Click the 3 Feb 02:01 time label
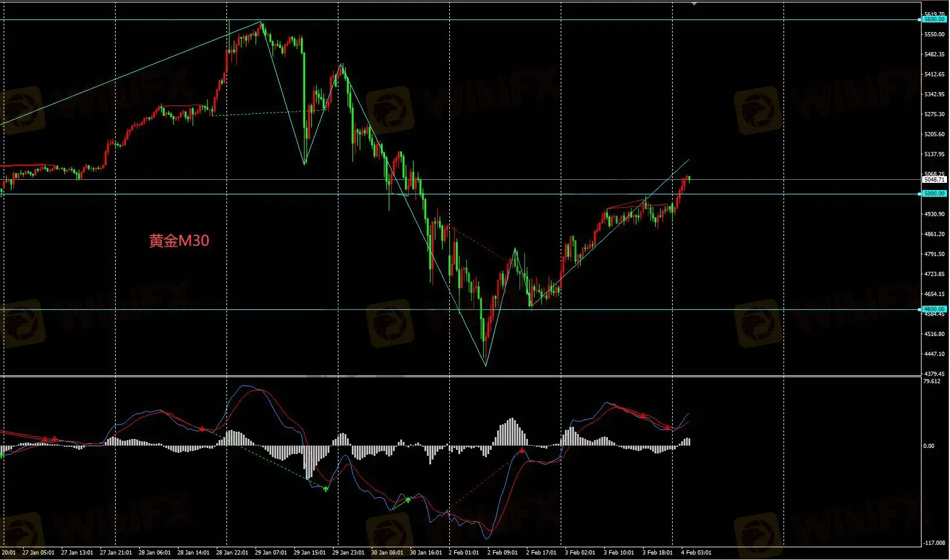Viewport: 950px width, 560px height. pyautogui.click(x=579, y=553)
